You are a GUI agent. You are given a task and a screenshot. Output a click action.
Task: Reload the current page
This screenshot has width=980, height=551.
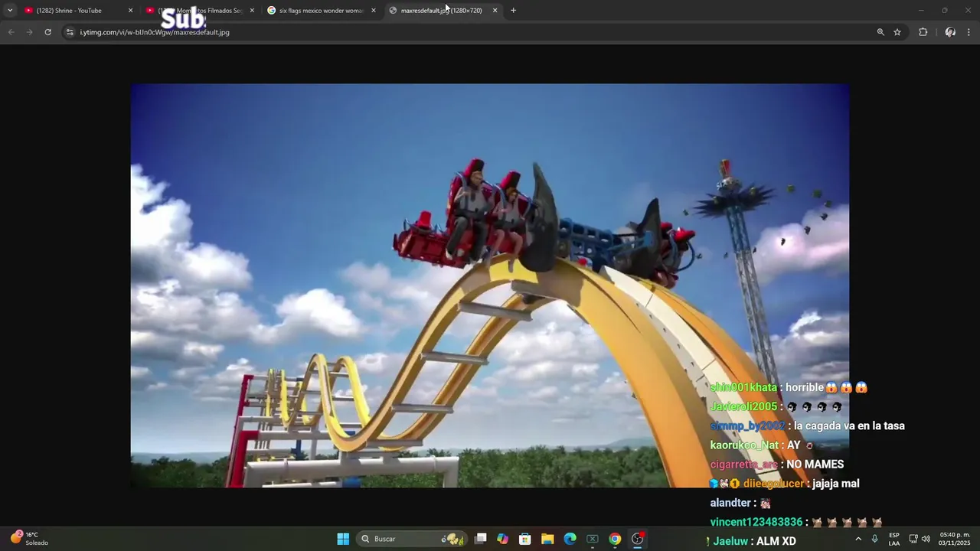click(x=47, y=32)
